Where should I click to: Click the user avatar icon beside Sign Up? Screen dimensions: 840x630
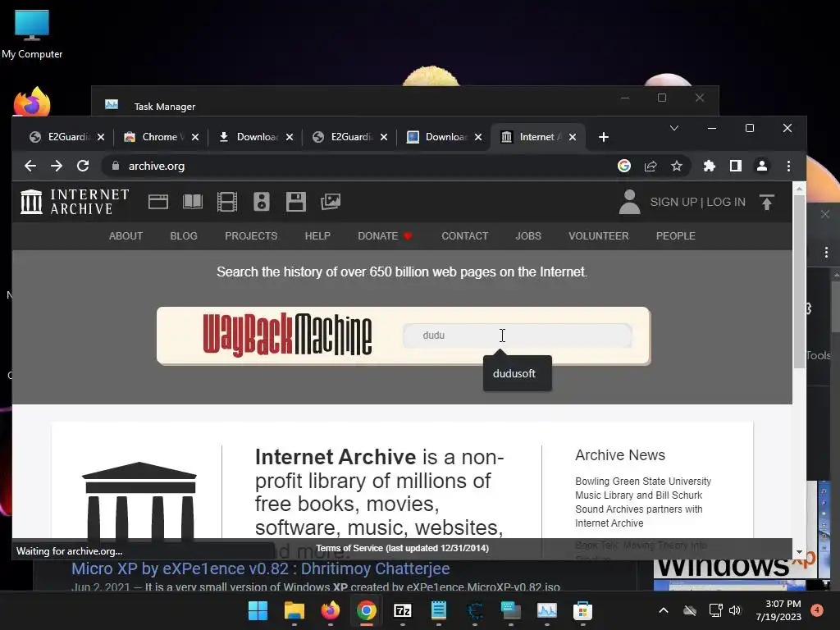[629, 202]
